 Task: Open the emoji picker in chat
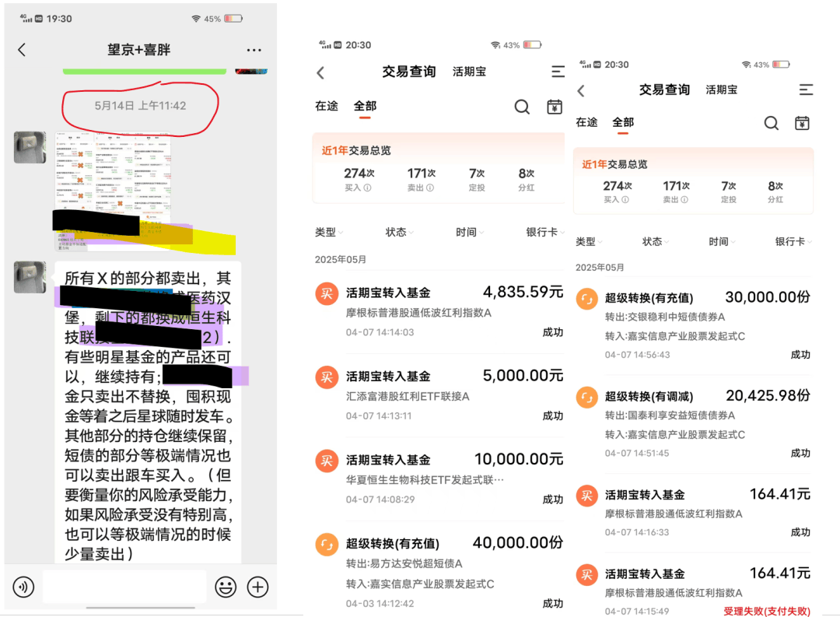(x=226, y=587)
